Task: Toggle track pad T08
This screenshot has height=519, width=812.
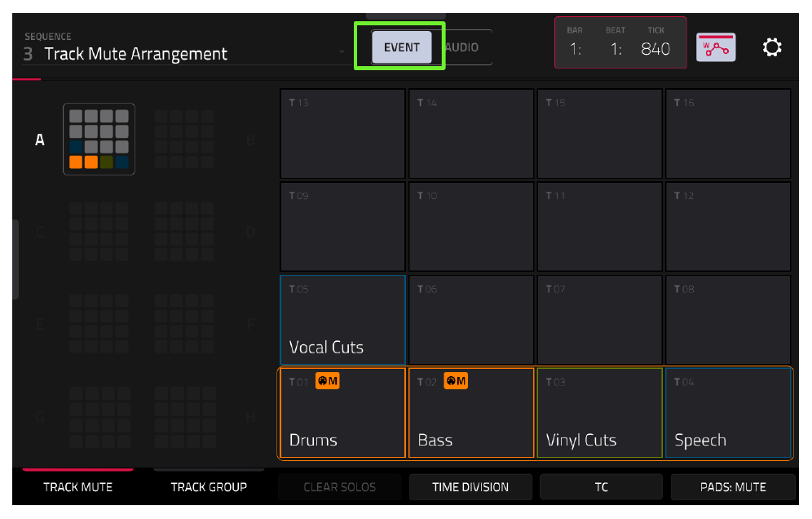Action: tap(728, 320)
